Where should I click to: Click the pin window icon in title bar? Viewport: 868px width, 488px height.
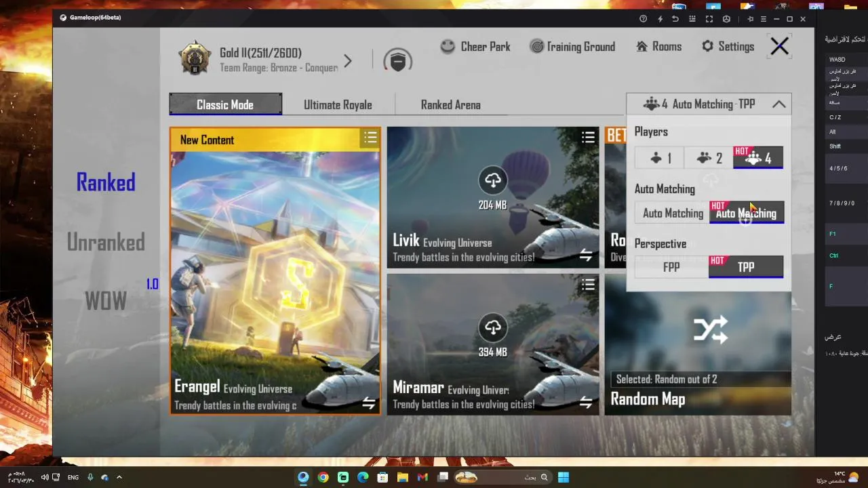(x=750, y=19)
